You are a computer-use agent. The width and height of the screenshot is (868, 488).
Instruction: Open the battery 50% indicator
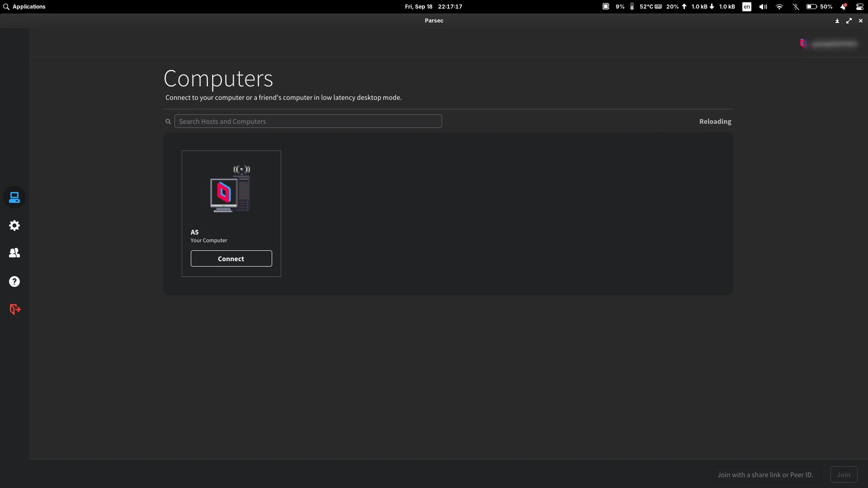coord(820,7)
